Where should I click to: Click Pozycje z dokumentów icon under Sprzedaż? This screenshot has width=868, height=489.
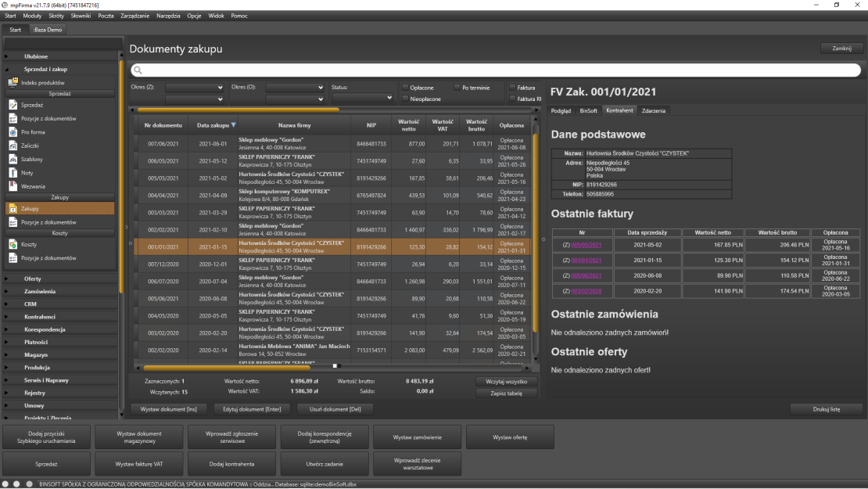coord(13,118)
